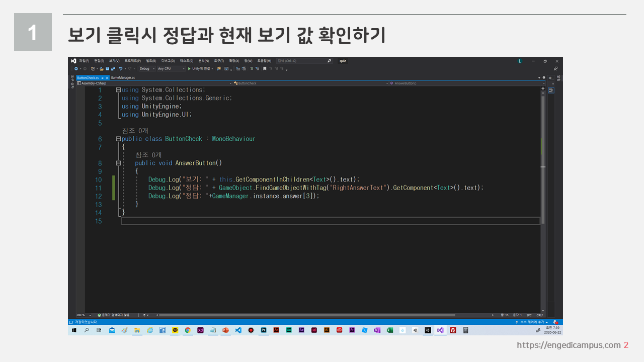Click the navigate backward toolbar button
The width and height of the screenshot is (644, 362).
point(76,69)
